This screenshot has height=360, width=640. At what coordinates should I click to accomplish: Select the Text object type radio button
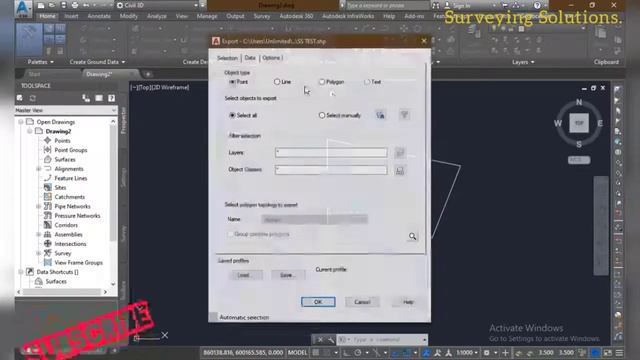367,82
